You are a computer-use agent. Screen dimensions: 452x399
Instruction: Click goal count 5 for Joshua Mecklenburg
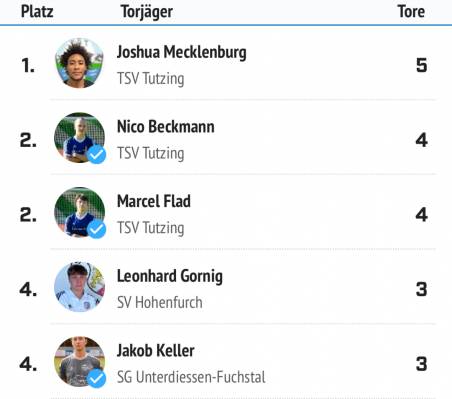click(x=422, y=65)
